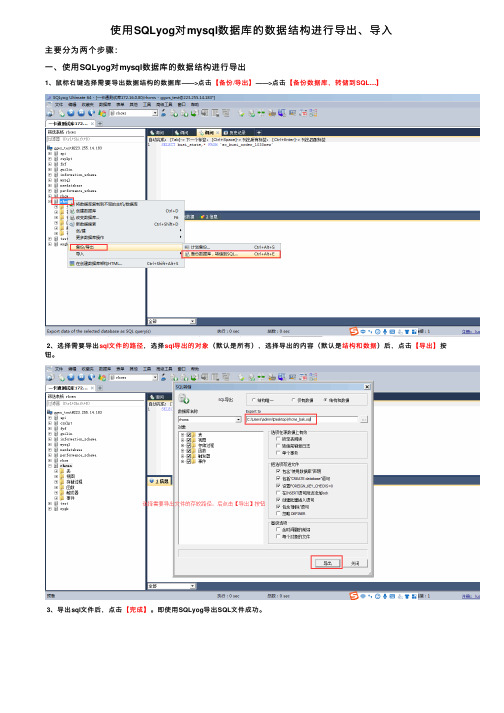Click the Sogou input method icon in upper status bar

(354, 331)
